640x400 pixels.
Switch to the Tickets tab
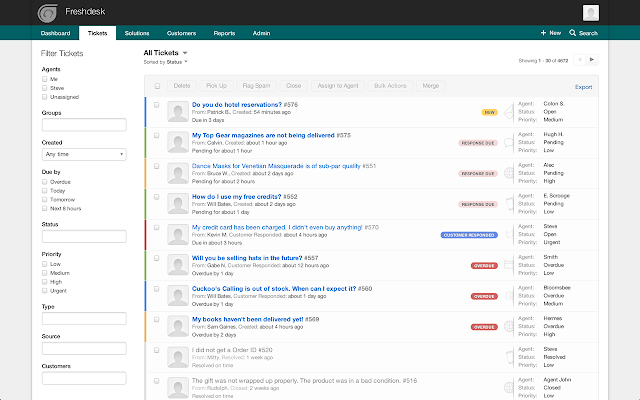[98, 33]
